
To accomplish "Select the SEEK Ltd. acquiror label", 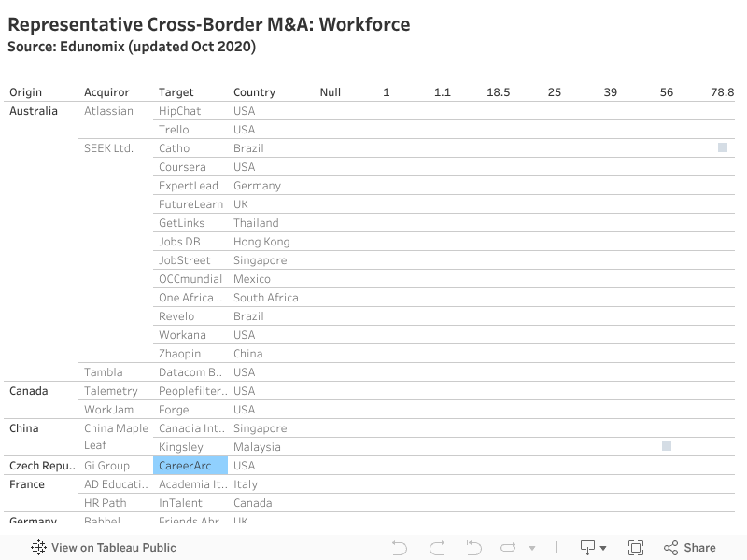I will click(108, 148).
